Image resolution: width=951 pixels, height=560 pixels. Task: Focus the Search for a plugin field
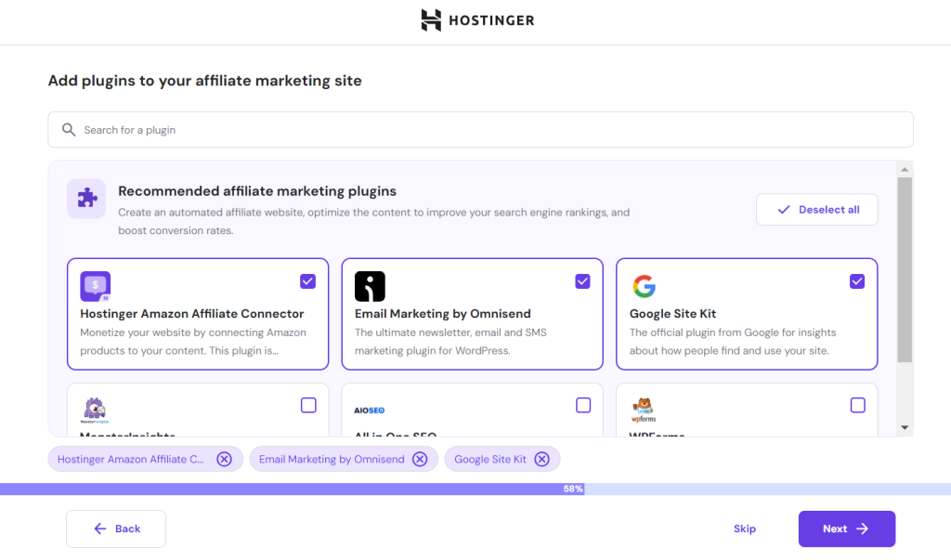(480, 130)
